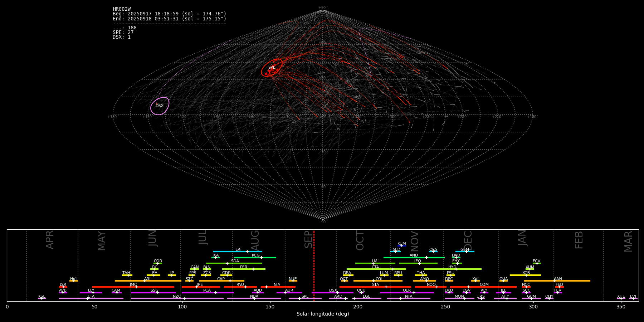Screen dimensions: 644x322
Task: Select the DRA shower bar
Action: coord(348,275)
